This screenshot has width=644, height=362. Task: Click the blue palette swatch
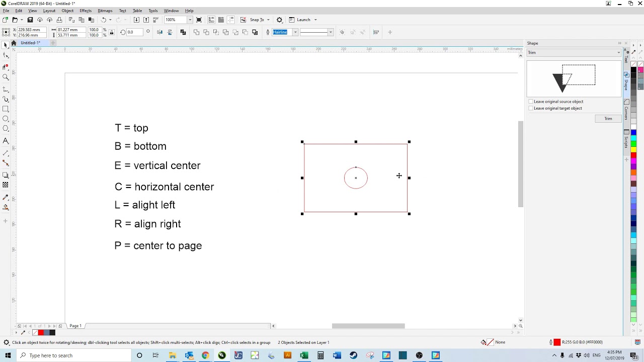633,133
